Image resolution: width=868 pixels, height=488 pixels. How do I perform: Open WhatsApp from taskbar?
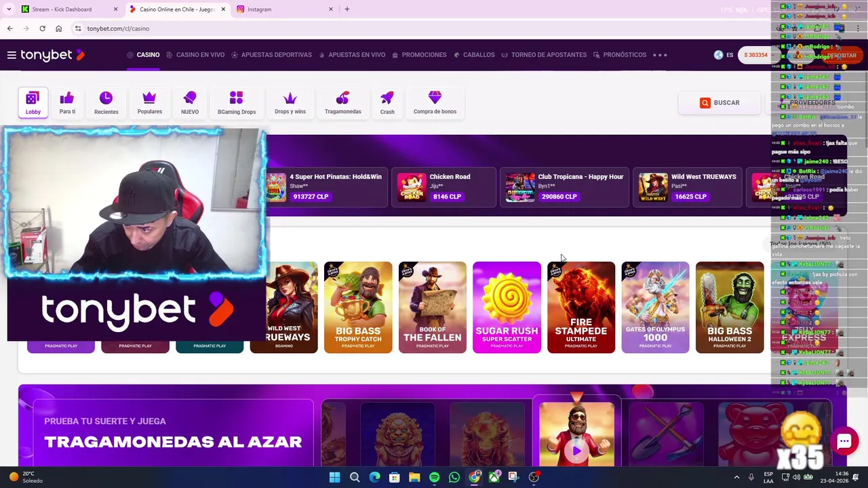point(454,477)
